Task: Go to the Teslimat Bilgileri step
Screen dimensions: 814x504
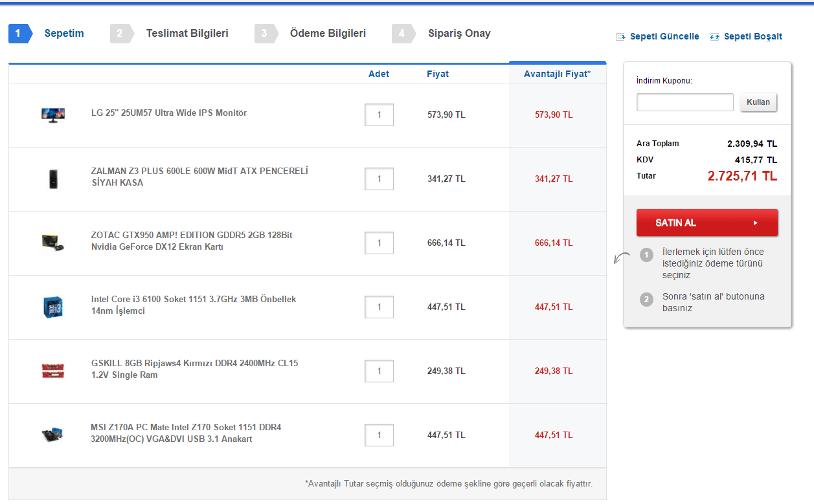Action: tap(187, 33)
